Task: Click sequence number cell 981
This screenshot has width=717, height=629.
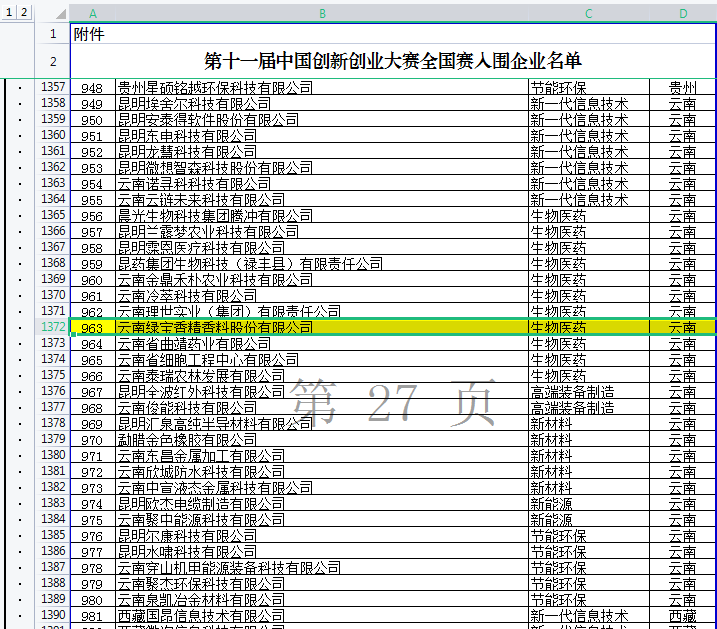Action: click(93, 615)
